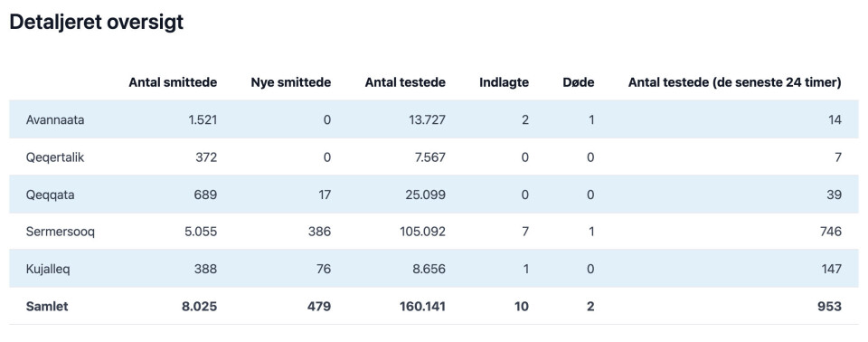Click Qeqqata's tested count 25.099

click(x=426, y=195)
